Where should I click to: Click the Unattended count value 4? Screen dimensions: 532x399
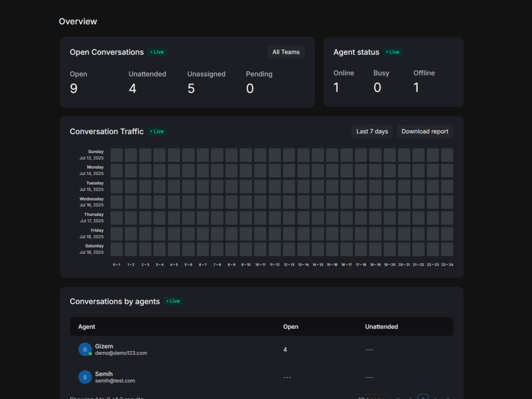132,88
